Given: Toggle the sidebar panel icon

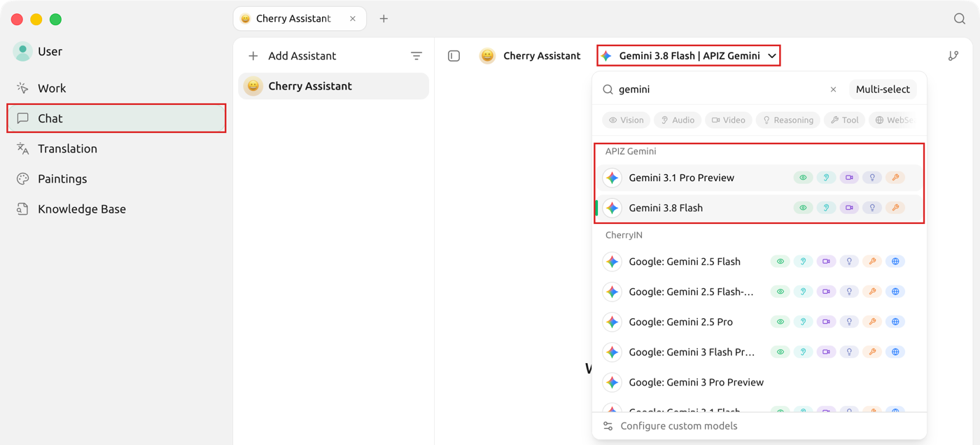Looking at the screenshot, I should coord(454,56).
